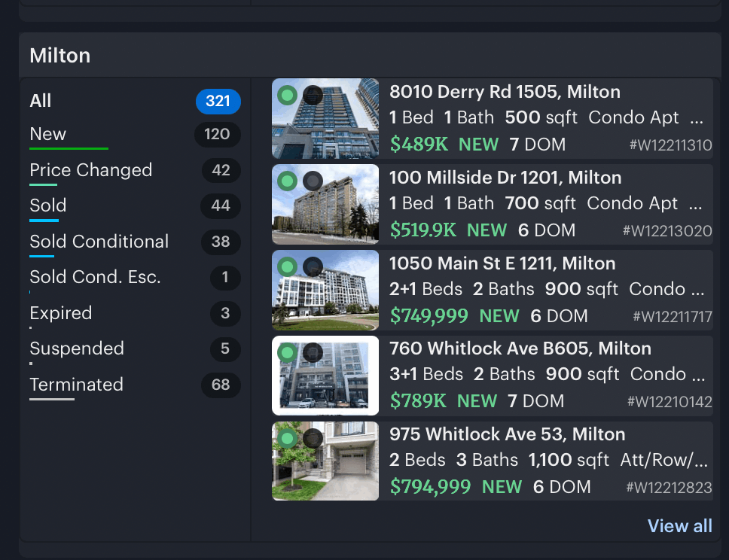Click the 321 count badge
729x560 pixels.
point(218,102)
